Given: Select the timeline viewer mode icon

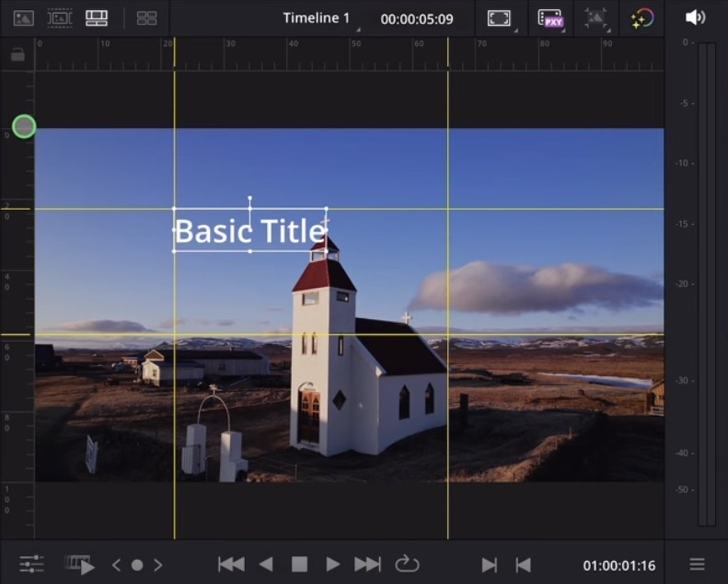Looking at the screenshot, I should tap(97, 18).
